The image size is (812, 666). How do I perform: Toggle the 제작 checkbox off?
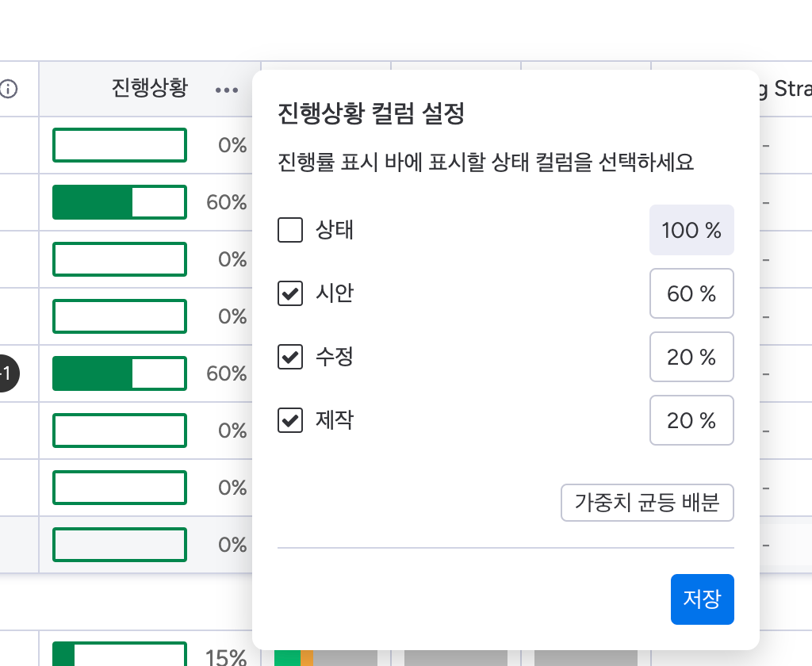(290, 420)
